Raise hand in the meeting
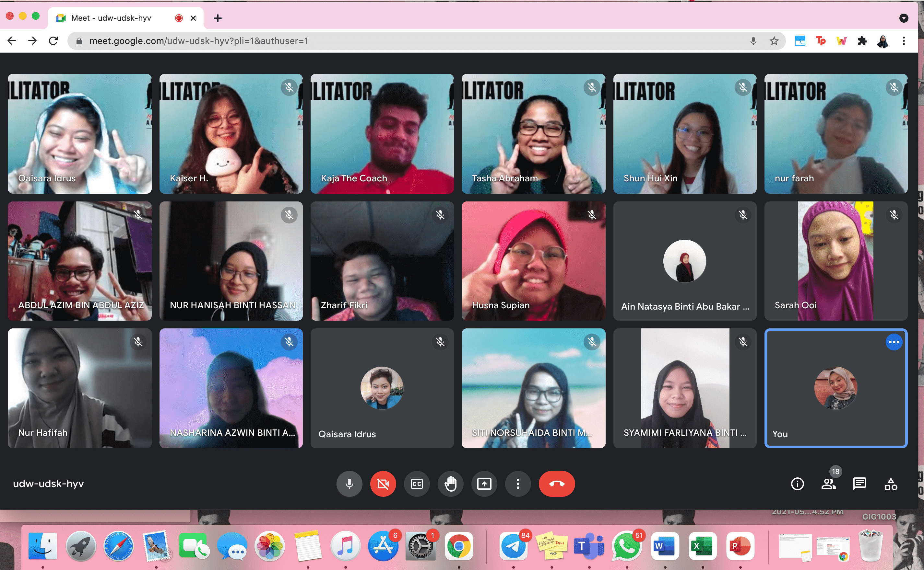Viewport: 924px width, 570px height. (x=451, y=484)
